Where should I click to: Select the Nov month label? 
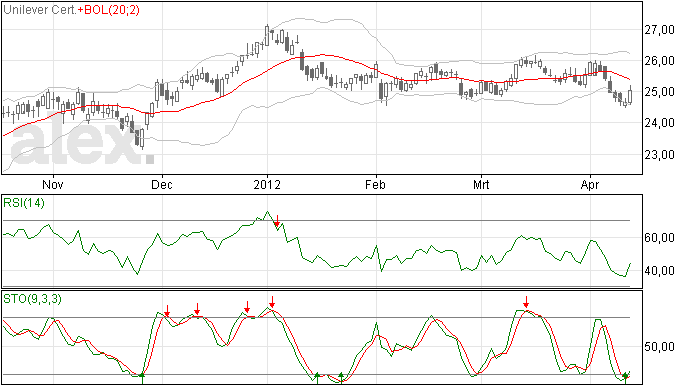53,184
